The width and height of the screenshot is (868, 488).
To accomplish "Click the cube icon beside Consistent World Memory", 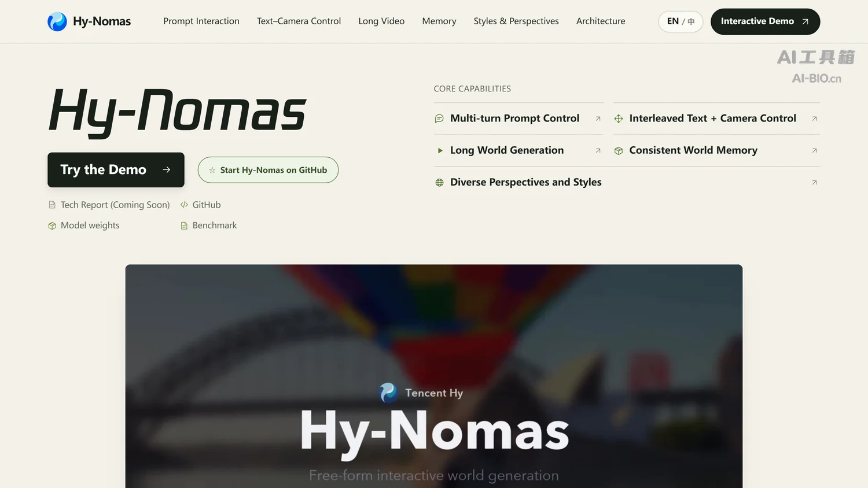I will pos(619,150).
